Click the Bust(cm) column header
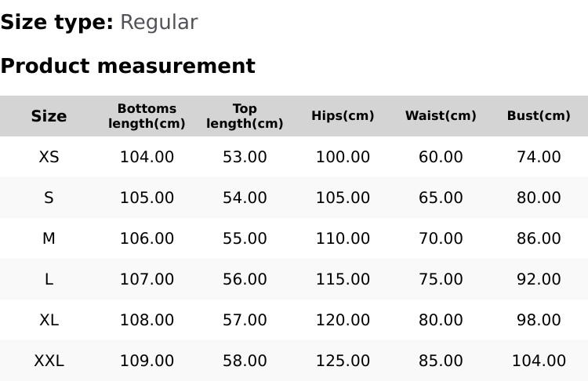 [539, 116]
